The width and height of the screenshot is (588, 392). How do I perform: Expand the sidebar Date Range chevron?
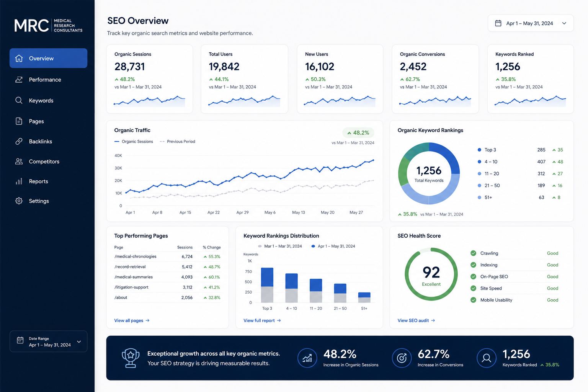pyautogui.click(x=79, y=341)
